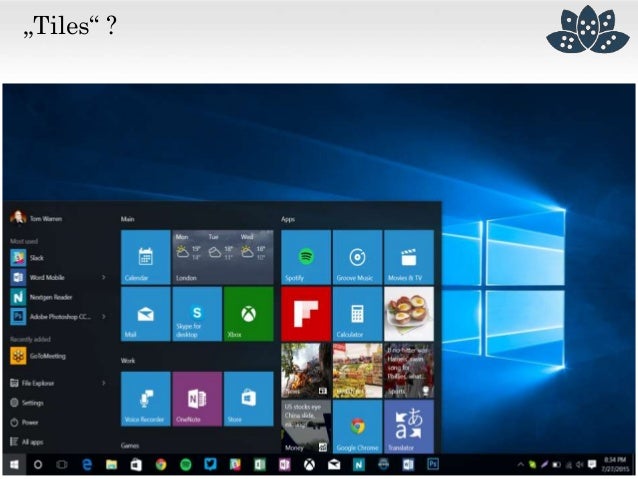
Task: Open GoToMeeting under Recently added
Action: pyautogui.click(x=38, y=356)
